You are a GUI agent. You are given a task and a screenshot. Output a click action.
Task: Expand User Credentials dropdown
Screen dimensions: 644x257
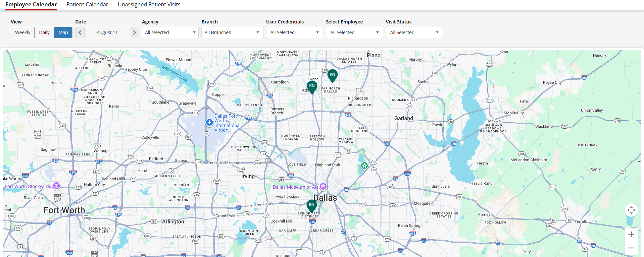pyautogui.click(x=294, y=33)
